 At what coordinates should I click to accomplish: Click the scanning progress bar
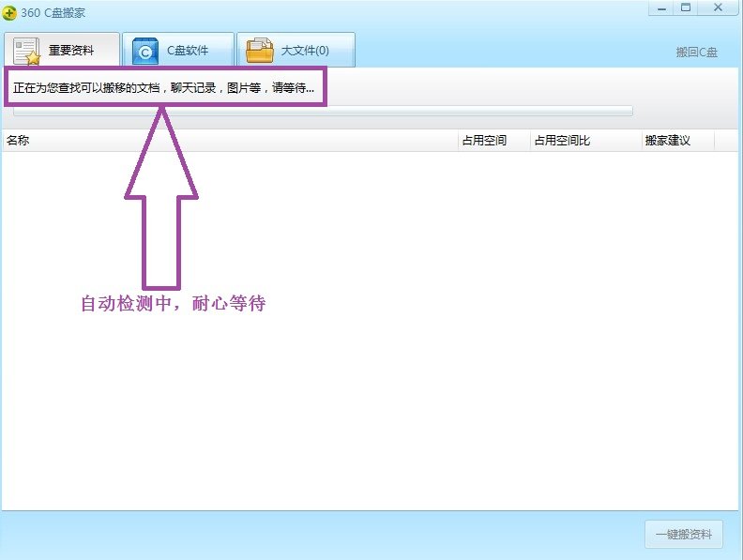[323, 112]
